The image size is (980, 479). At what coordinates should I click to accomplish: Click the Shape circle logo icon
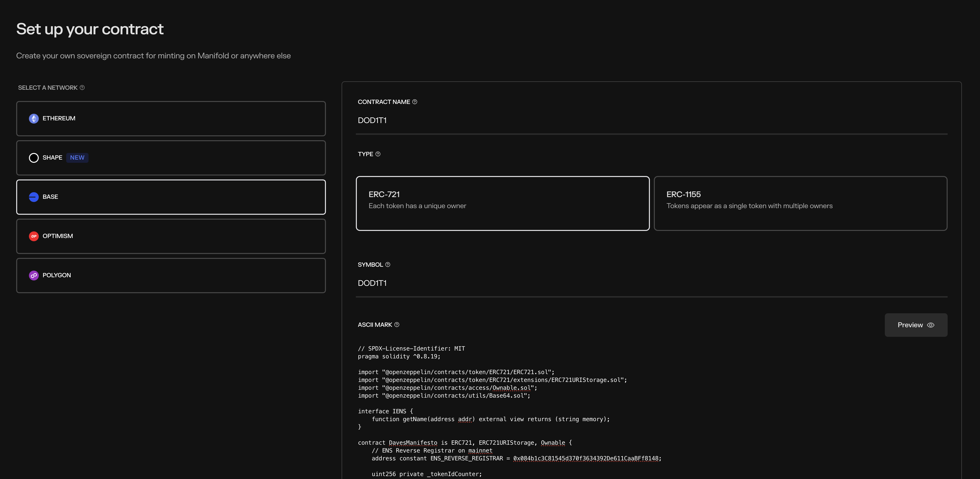point(34,158)
